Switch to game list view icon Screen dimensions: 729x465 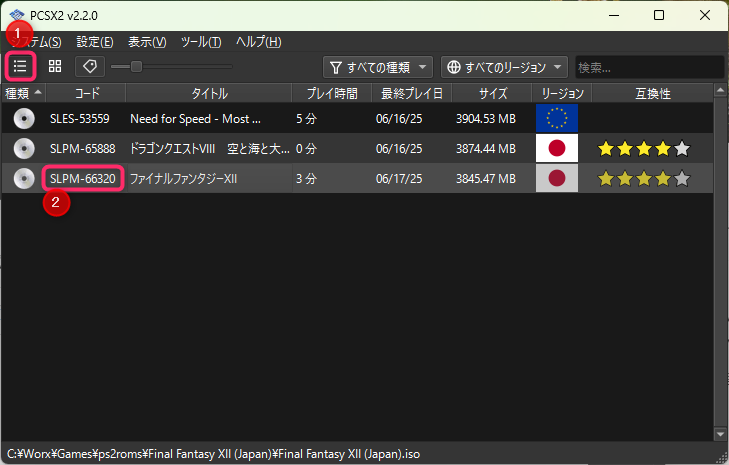[20, 66]
